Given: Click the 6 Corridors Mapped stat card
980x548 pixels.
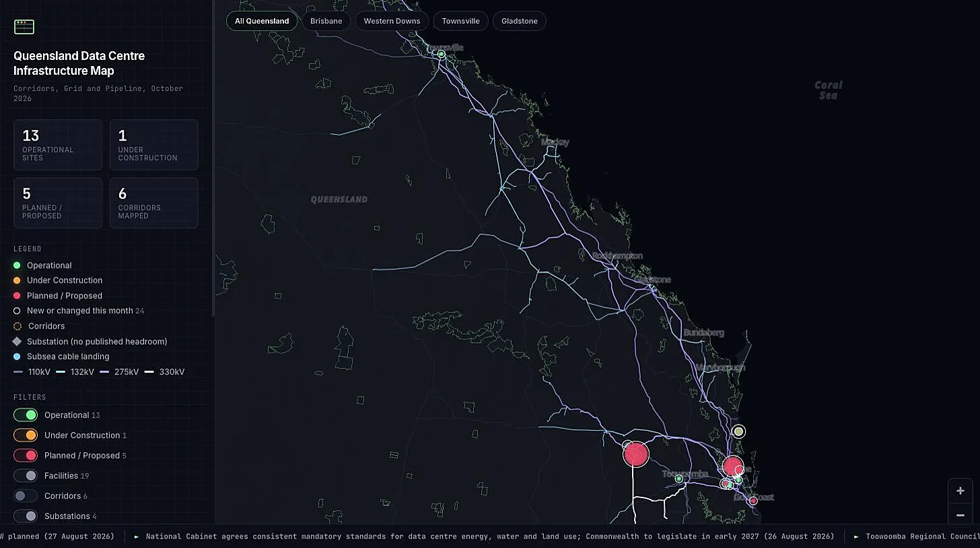Looking at the screenshot, I should click(154, 203).
